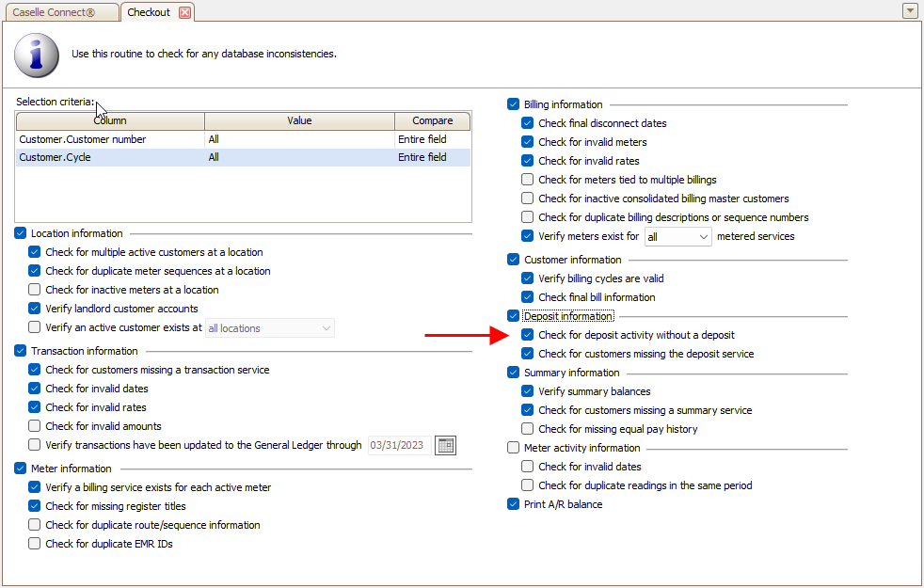Select the Customer.Cycle row

pyautogui.click(x=243, y=157)
